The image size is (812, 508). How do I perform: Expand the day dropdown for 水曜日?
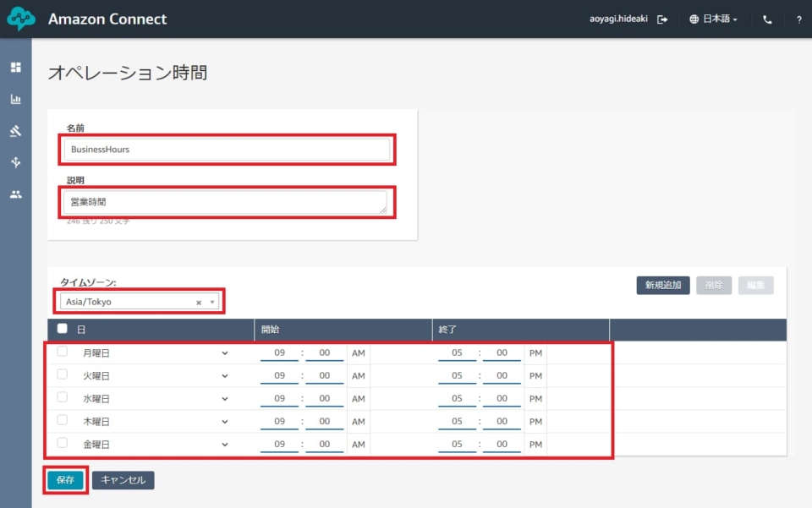224,398
